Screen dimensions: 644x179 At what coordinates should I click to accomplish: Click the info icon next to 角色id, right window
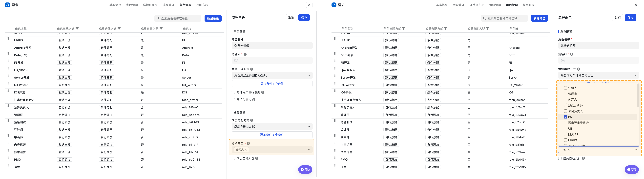[x=571, y=54]
